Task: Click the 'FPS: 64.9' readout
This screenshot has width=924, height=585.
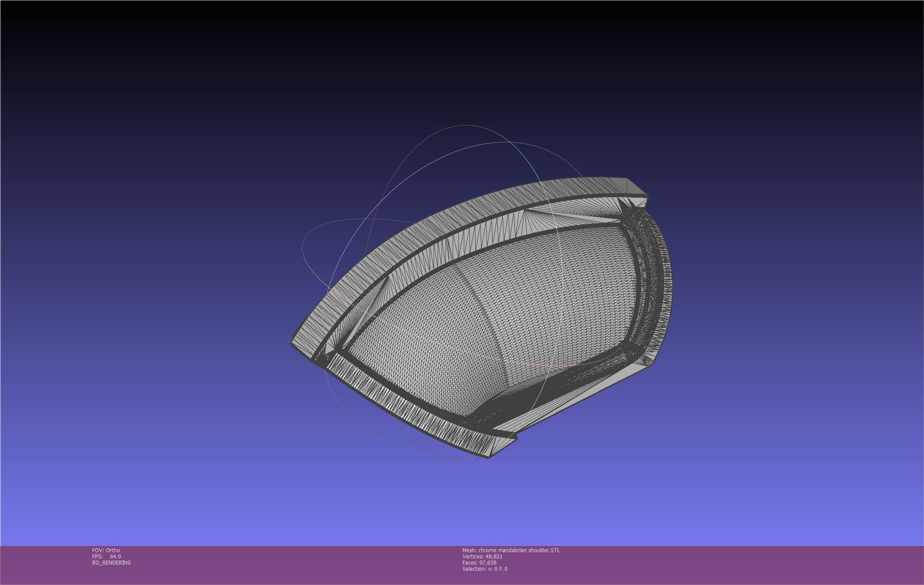Action: [106, 556]
